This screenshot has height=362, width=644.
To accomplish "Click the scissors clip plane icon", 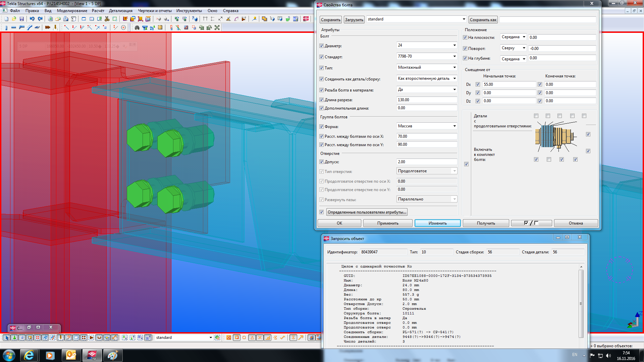I will click(x=107, y=19).
